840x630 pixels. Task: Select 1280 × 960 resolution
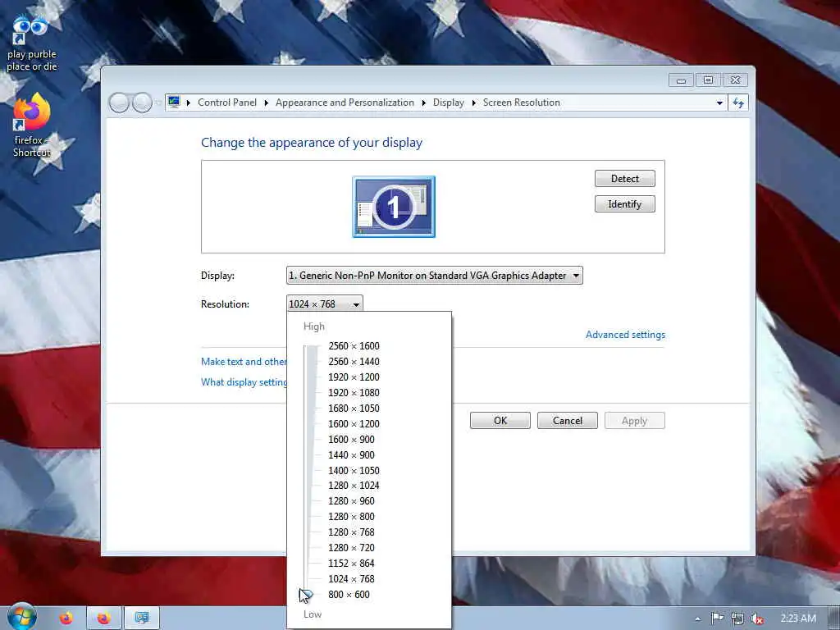coord(351,501)
